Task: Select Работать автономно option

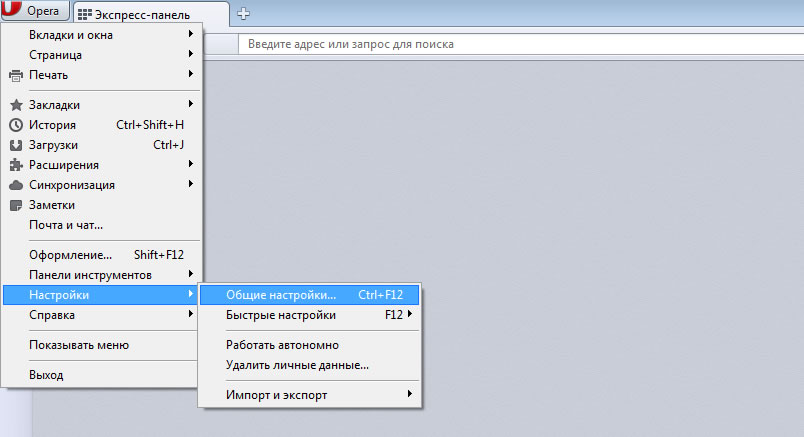Action: tap(310, 345)
